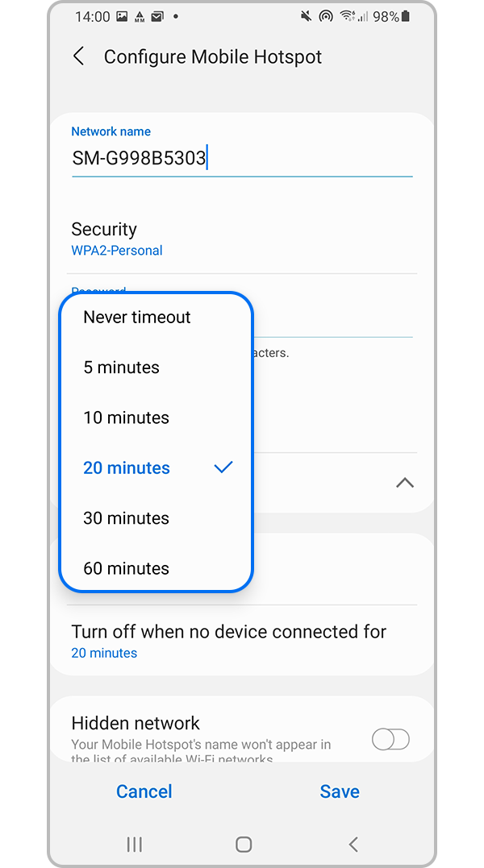Tap the Save button
The height and width of the screenshot is (868, 484).
[x=340, y=791]
